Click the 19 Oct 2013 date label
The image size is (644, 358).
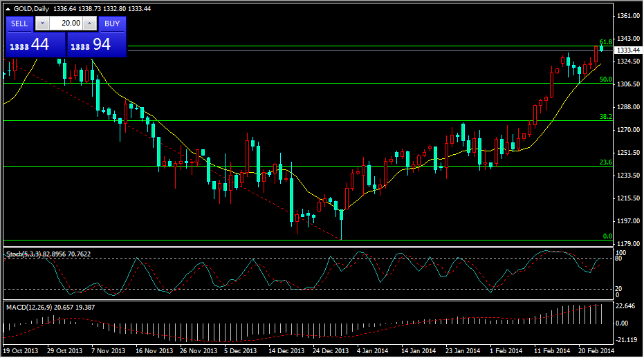[x=21, y=350]
